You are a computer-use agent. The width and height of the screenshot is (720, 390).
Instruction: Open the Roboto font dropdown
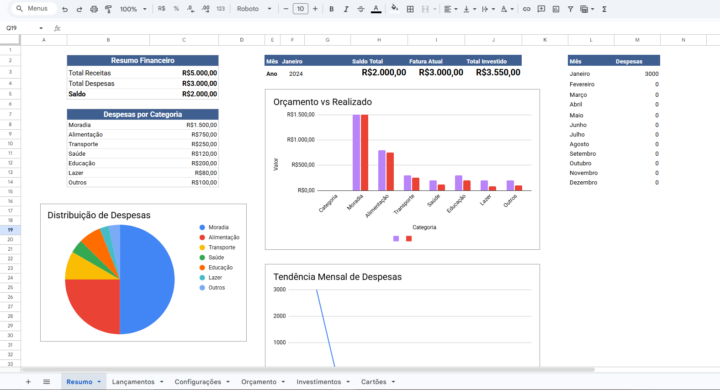[254, 9]
